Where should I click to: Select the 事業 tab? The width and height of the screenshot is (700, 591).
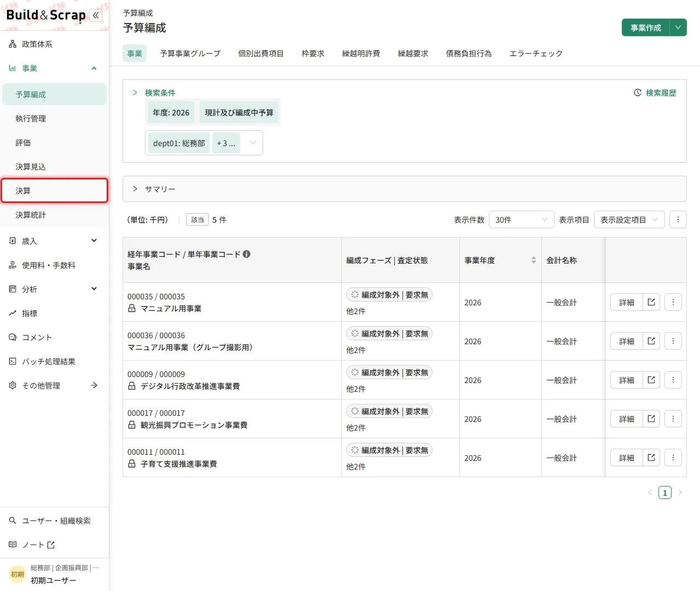click(135, 53)
